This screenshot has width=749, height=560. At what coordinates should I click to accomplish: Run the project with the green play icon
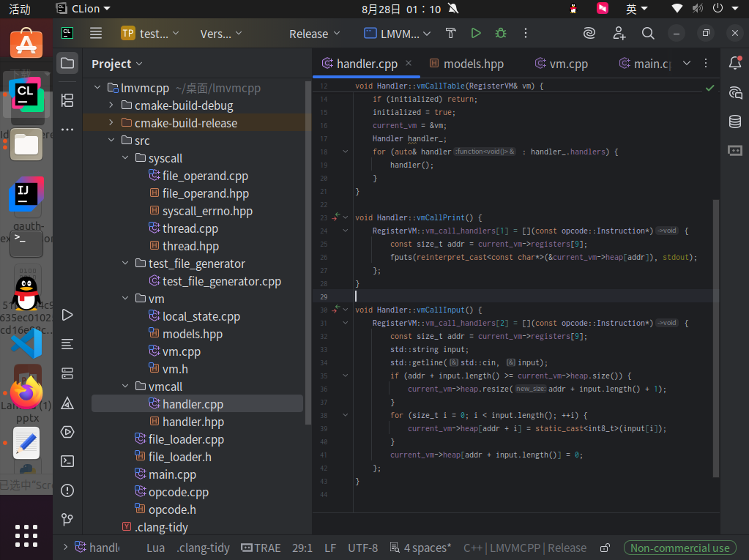pyautogui.click(x=476, y=33)
